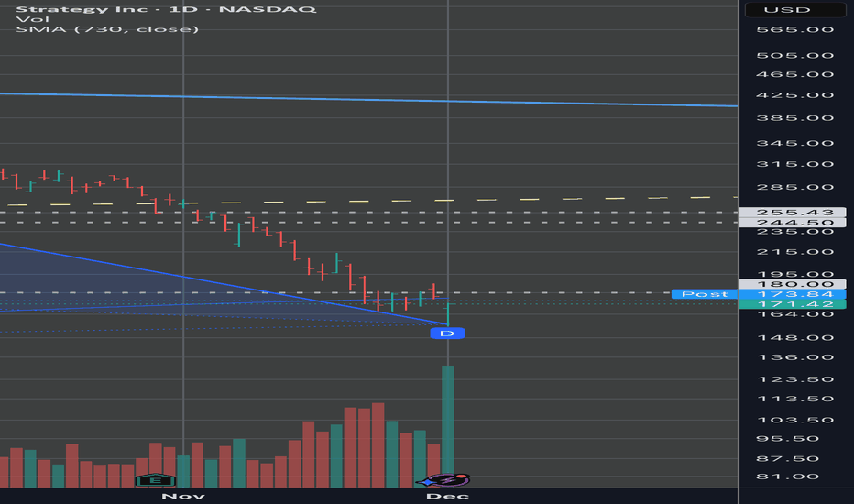Click the Post market price label
This screenshot has width=854, height=504.
tap(704, 294)
